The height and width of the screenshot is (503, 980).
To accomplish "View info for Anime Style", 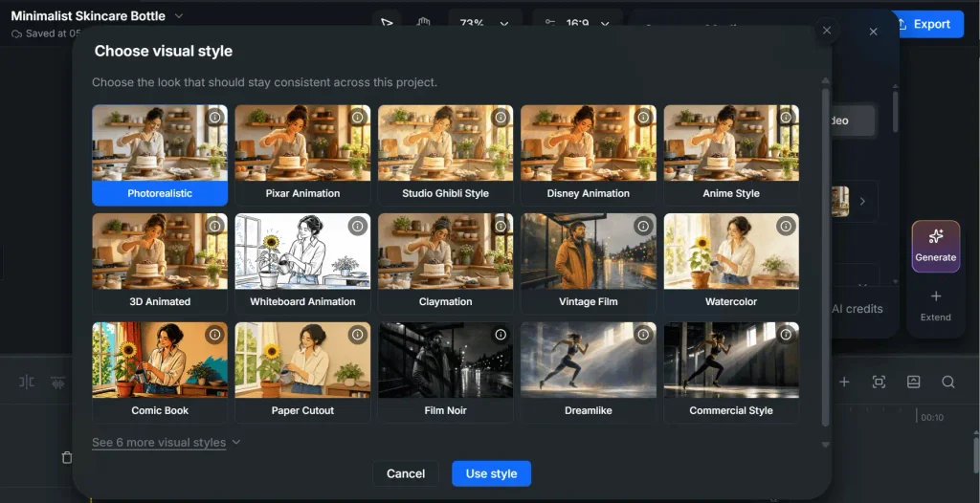I will point(787,118).
